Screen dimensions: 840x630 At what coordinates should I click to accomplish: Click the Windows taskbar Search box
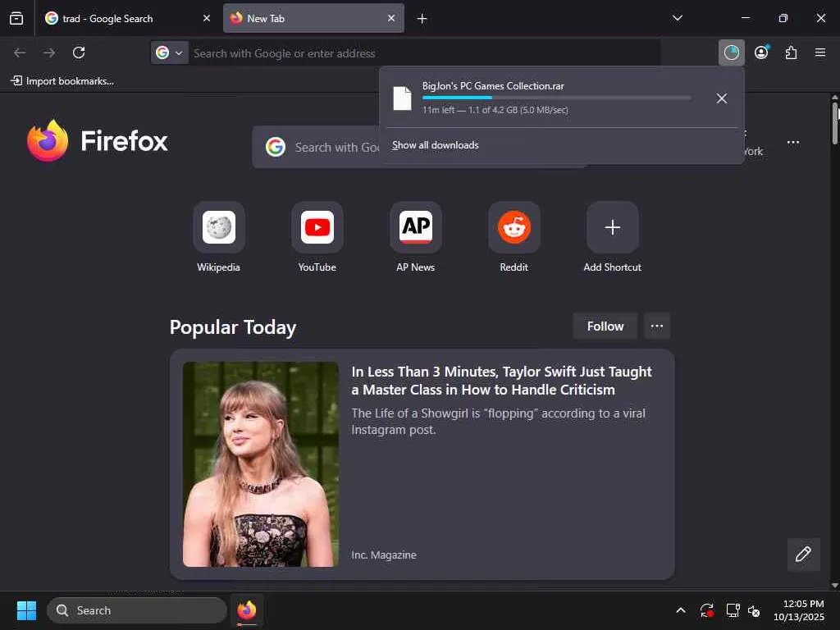(x=137, y=610)
